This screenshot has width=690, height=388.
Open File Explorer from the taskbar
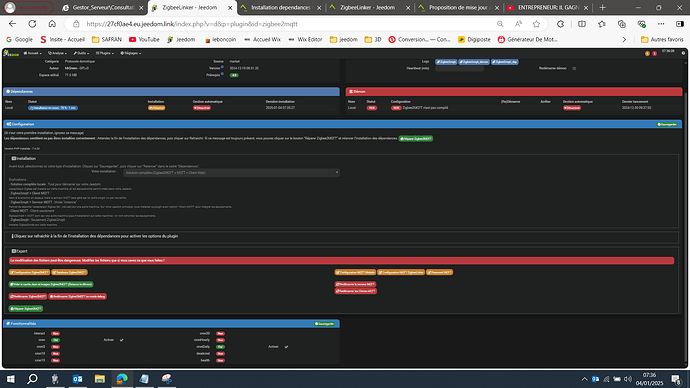[x=100, y=379]
